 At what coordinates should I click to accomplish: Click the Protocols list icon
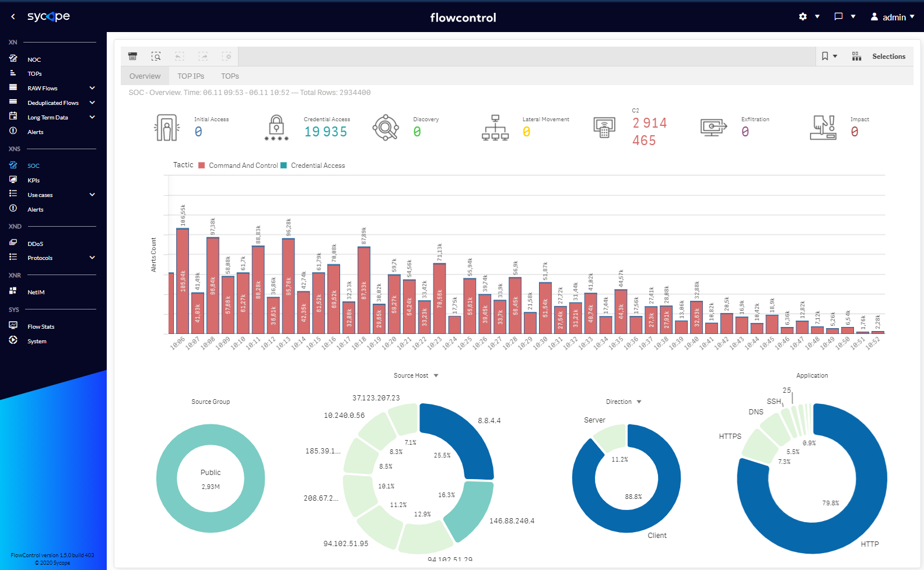click(13, 258)
